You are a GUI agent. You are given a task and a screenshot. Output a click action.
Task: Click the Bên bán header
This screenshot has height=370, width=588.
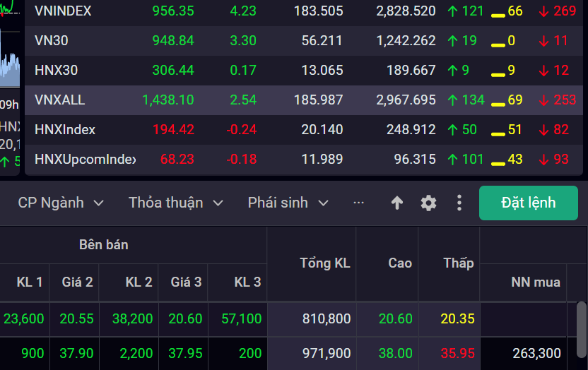click(103, 245)
